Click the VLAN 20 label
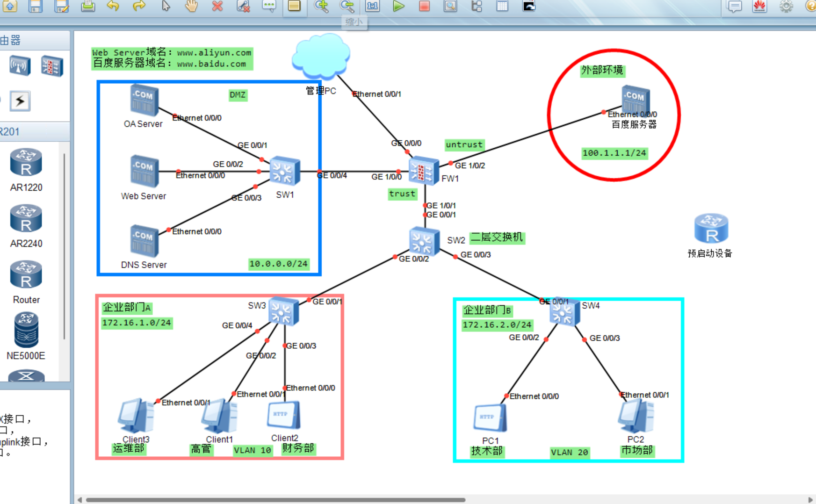The image size is (816, 504). tap(569, 452)
